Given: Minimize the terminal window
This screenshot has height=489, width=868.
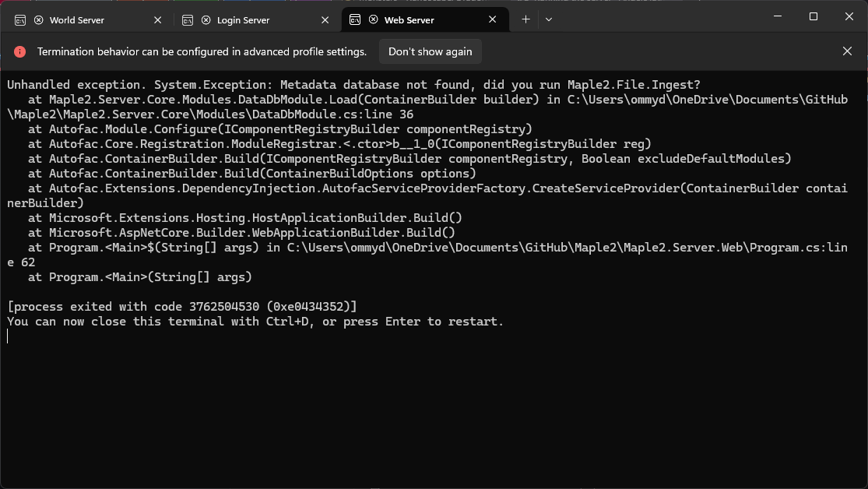Looking at the screenshot, I should pos(777,17).
